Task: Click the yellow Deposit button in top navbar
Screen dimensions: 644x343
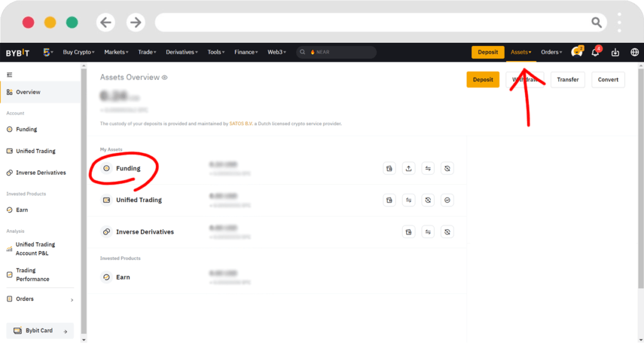Action: pos(488,52)
